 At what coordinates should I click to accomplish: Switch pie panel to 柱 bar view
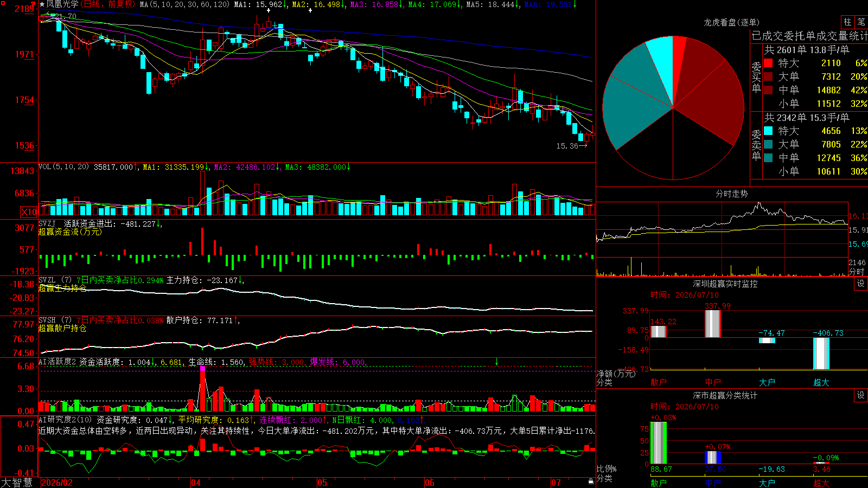pos(847,22)
